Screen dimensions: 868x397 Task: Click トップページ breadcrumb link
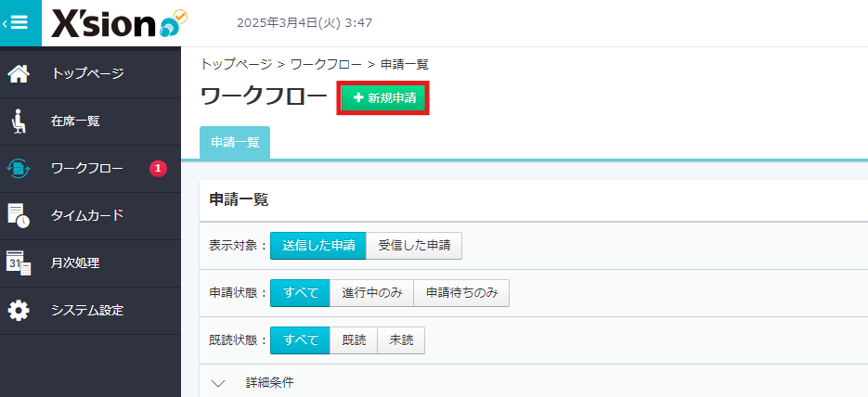click(x=236, y=64)
